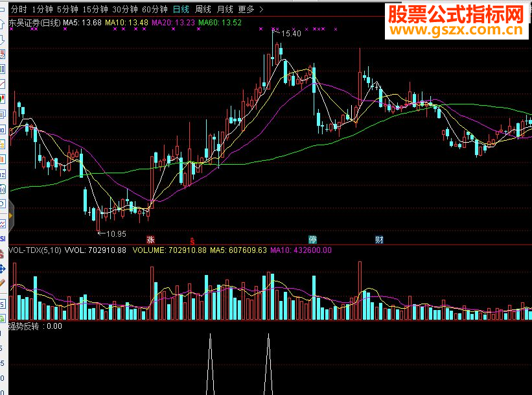Open the 30分钟 chart period

(125, 10)
